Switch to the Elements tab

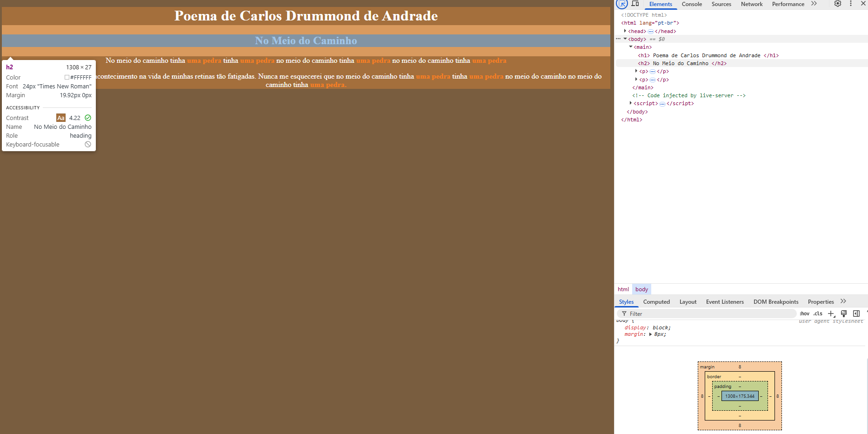[x=661, y=4]
